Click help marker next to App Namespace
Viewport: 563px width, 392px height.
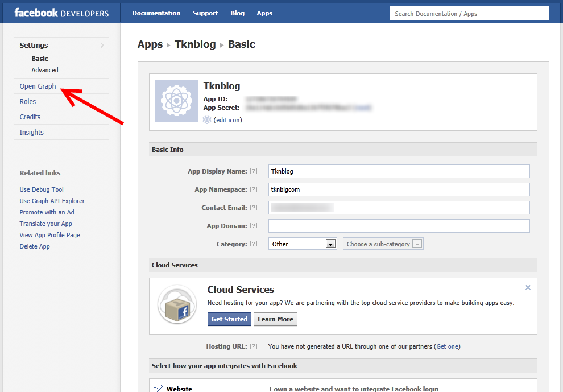point(254,189)
